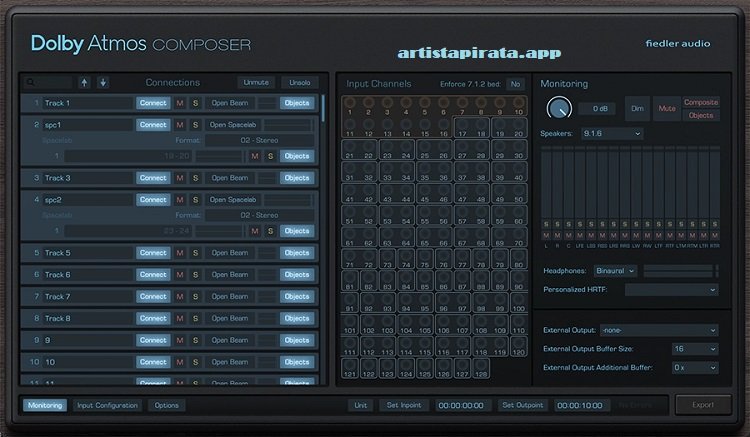
Task: Select input channel 64 icon
Action: click(x=406, y=234)
